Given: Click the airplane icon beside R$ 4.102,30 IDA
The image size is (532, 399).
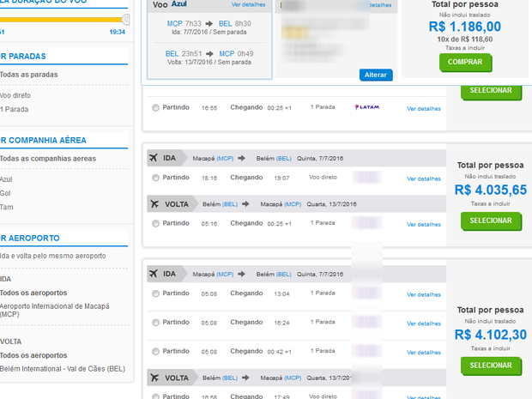Looking at the screenshot, I should [x=154, y=274].
